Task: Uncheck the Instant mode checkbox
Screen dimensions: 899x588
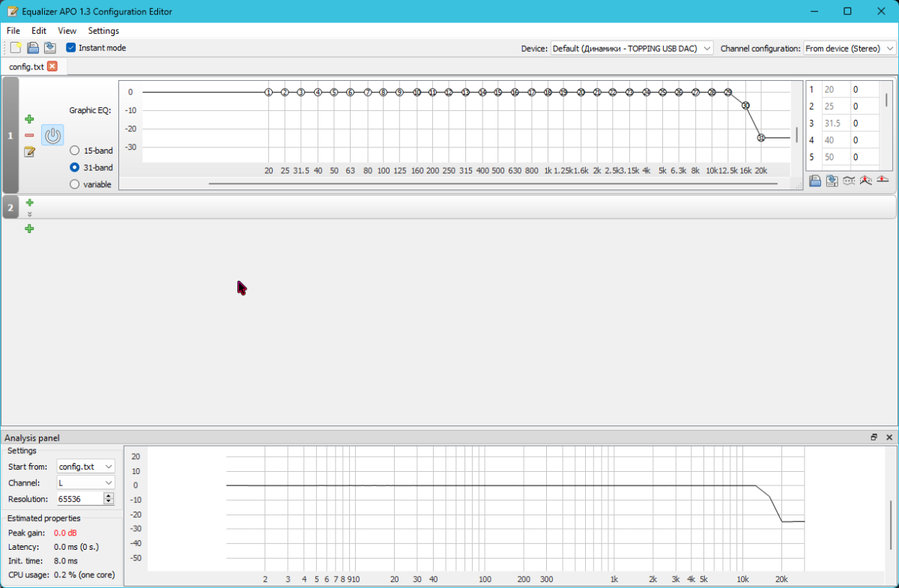Action: (x=71, y=48)
